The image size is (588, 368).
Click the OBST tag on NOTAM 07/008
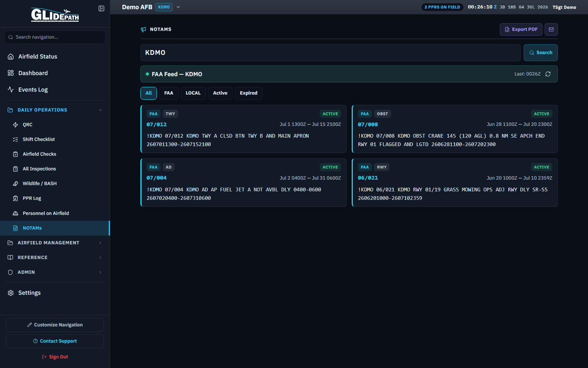(x=382, y=114)
